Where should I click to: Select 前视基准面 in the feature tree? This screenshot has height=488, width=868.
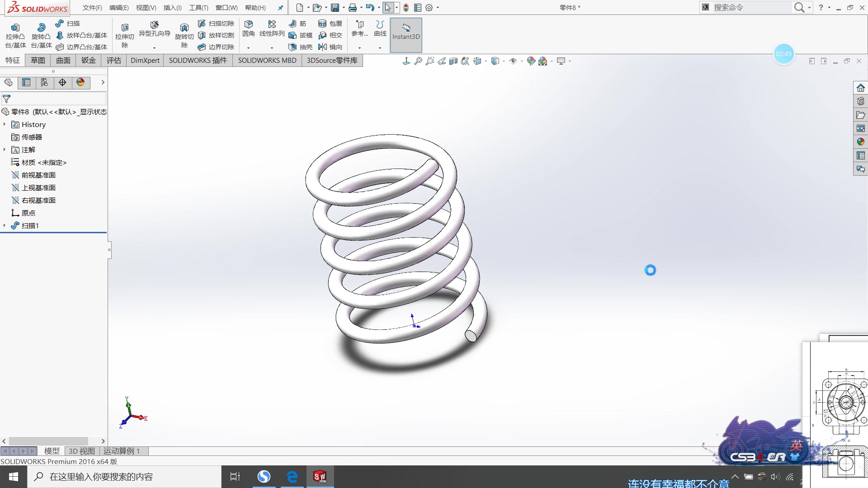[x=33, y=175]
